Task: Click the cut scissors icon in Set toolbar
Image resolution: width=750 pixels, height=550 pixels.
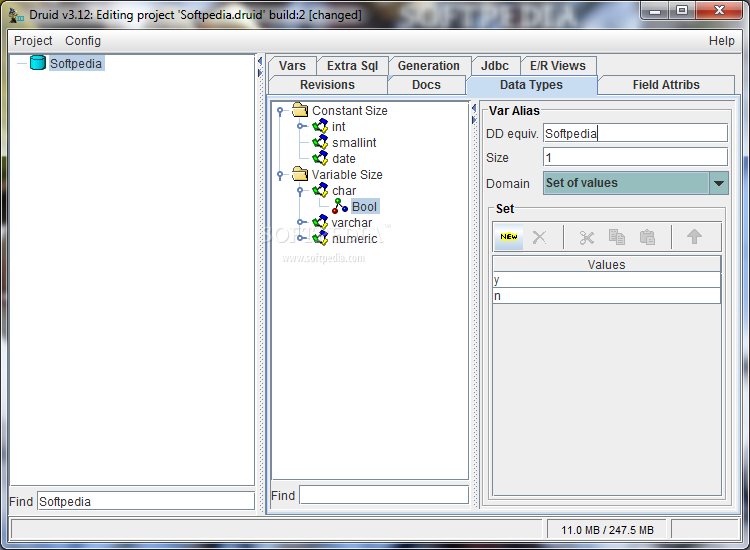Action: [x=586, y=237]
